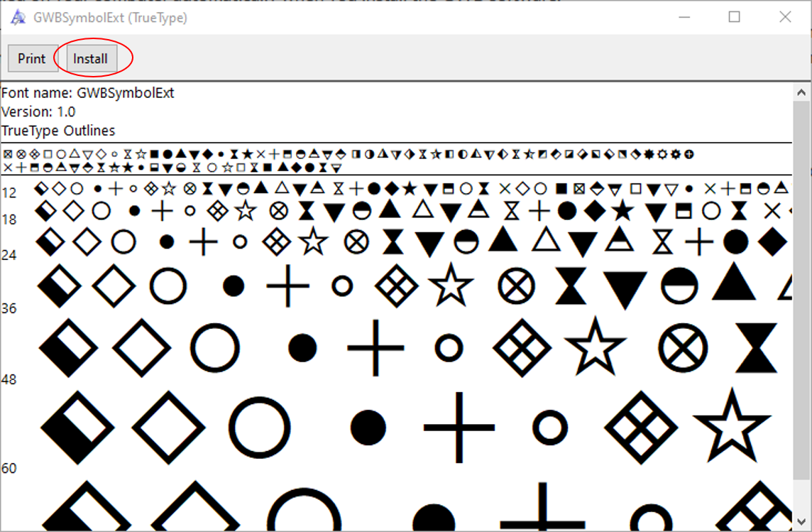Click the 18 point size label

9,220
